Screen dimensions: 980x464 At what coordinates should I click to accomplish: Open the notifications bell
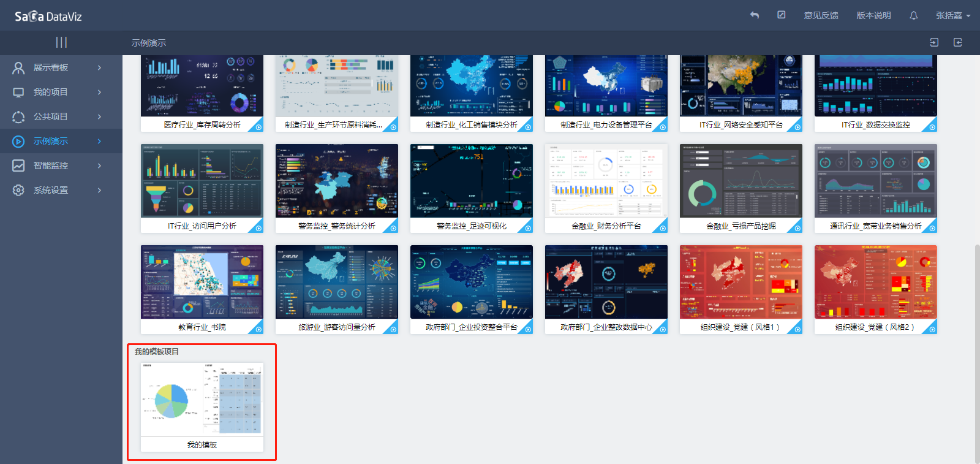(914, 15)
